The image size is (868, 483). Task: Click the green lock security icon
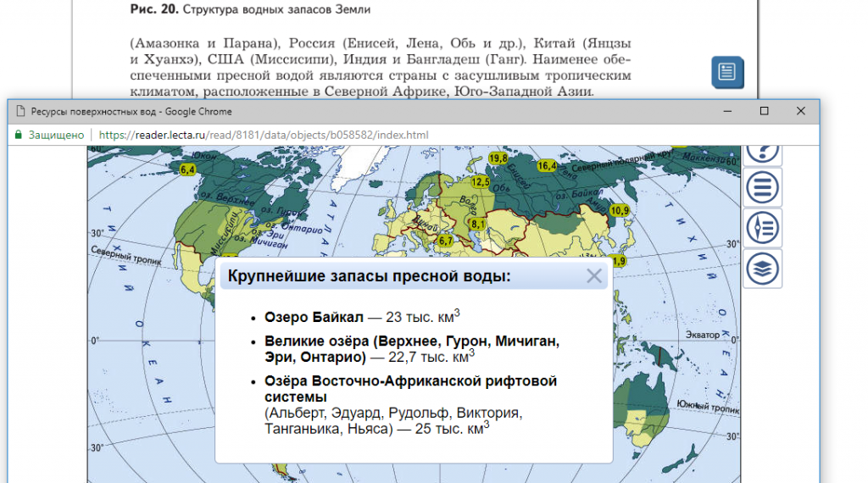click(19, 135)
